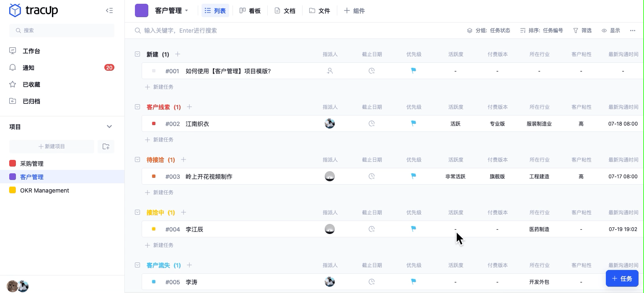The image size is (644, 293).
Task: Click the new folder icon beside 新建项目
Action: pos(106,146)
